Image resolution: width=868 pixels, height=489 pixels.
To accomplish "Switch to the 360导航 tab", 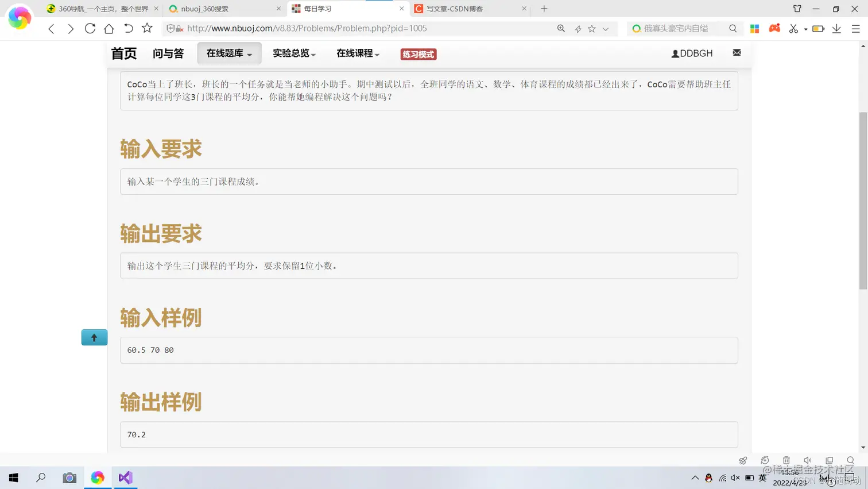I will point(102,9).
